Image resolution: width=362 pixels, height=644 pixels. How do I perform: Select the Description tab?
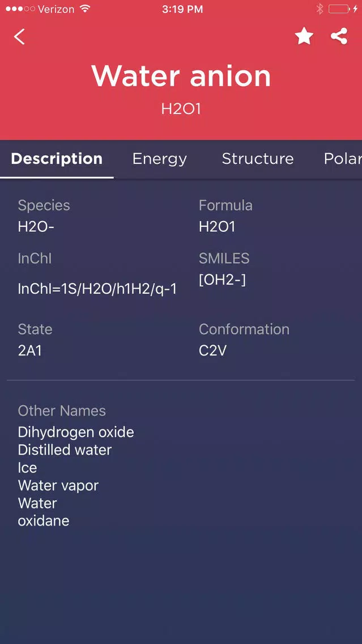click(57, 159)
